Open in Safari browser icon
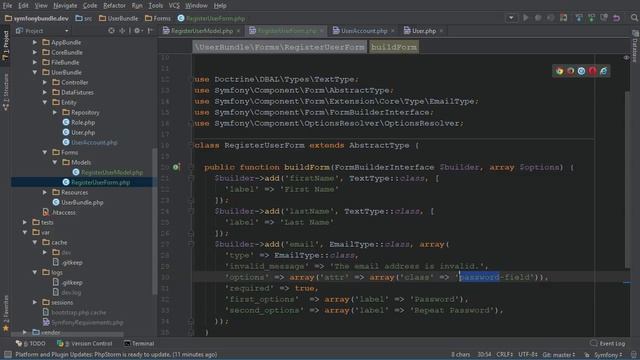Image resolution: width=640 pixels, height=360 pixels. (581, 71)
